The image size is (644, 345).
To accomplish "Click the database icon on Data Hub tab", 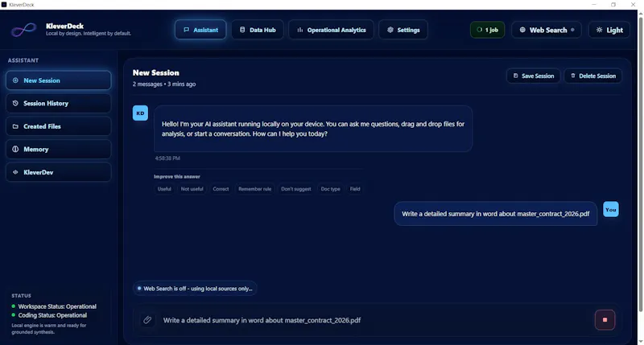I will point(242,30).
